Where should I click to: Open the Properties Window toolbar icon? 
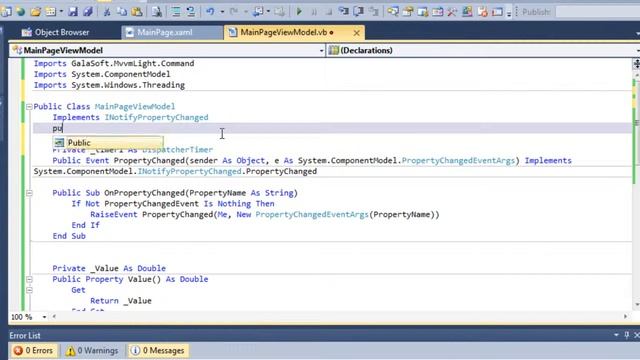click(x=408, y=12)
